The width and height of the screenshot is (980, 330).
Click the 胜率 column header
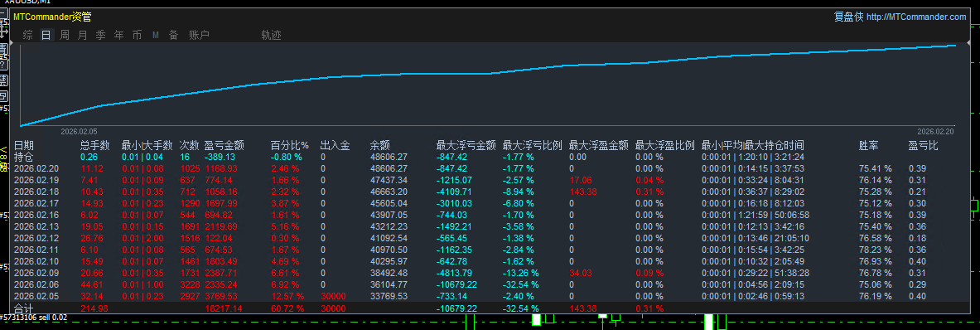point(869,146)
